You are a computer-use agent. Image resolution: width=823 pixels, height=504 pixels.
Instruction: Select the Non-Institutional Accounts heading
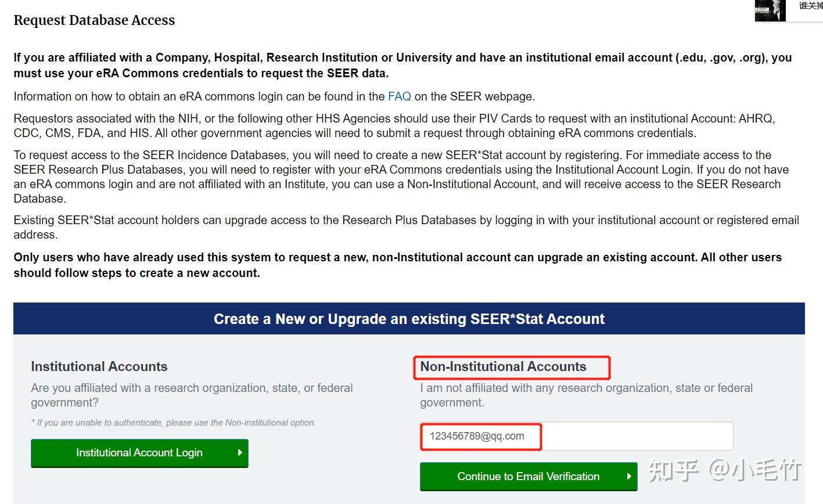click(503, 366)
